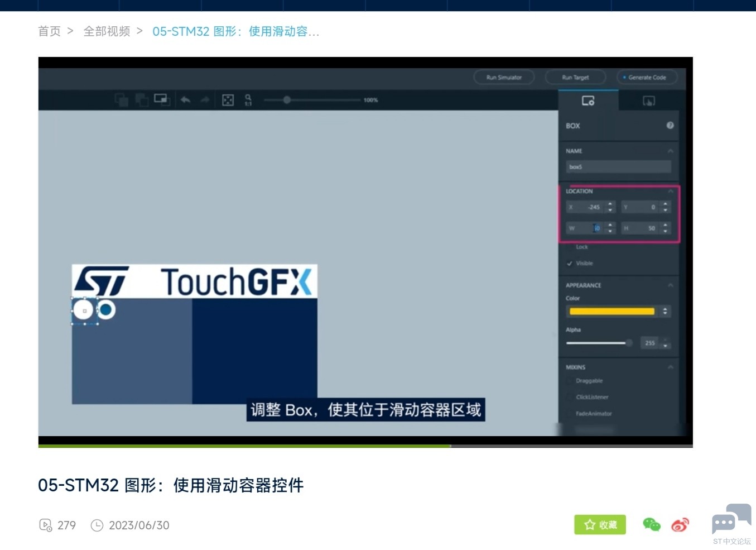
Task: Click the fit-to-screen icon in toolbar
Action: [x=228, y=100]
